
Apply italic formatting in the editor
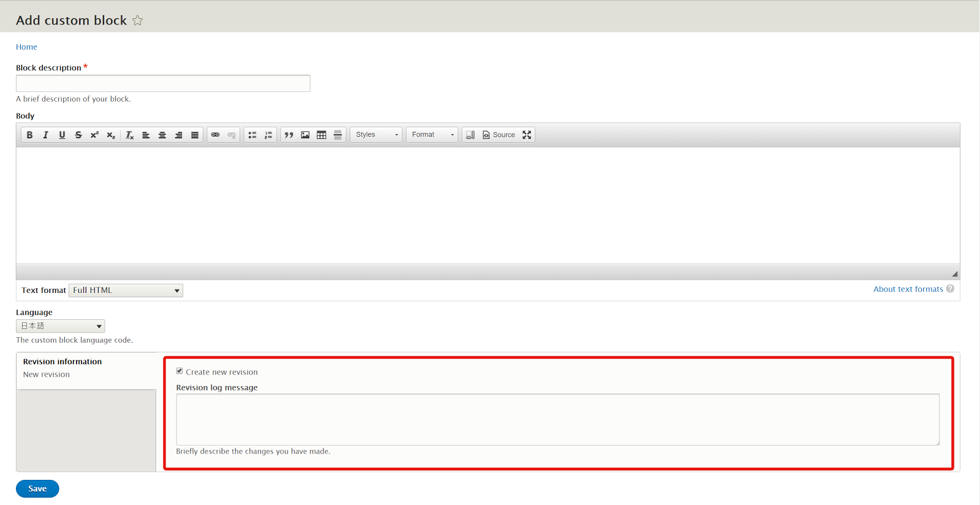point(45,135)
